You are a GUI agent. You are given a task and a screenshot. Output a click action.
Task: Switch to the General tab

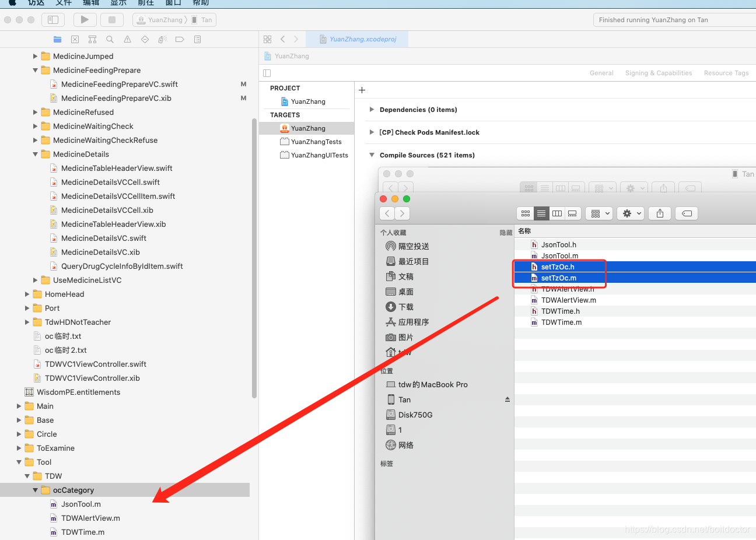coord(601,73)
